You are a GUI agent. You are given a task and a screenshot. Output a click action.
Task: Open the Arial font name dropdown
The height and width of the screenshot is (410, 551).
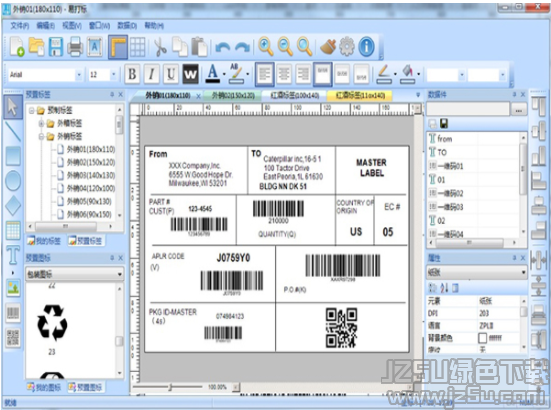(x=79, y=74)
